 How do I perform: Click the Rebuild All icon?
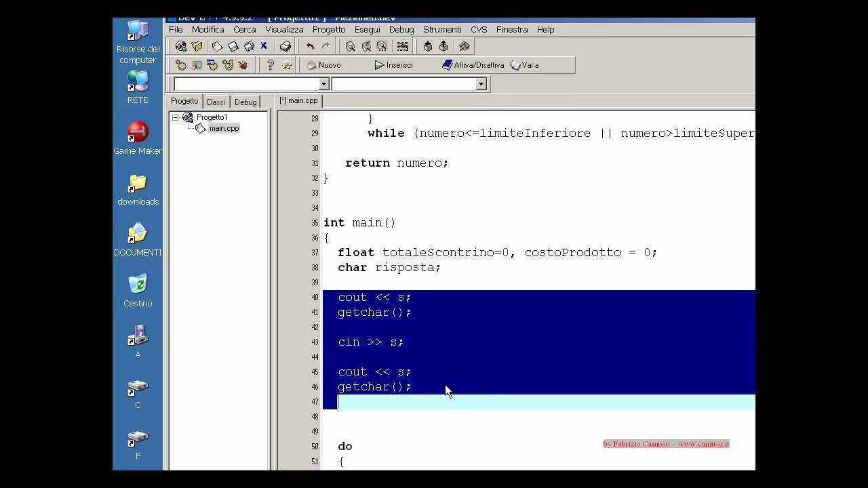(228, 65)
